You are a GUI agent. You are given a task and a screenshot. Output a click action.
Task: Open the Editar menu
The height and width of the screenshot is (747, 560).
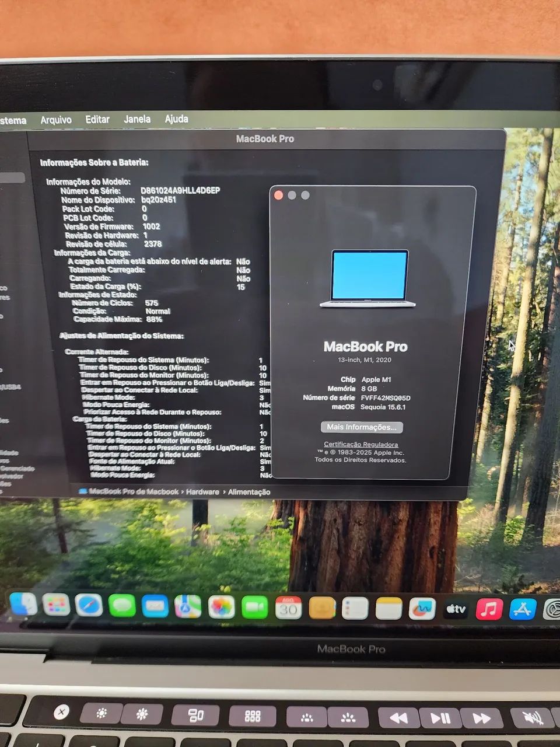pos(97,119)
